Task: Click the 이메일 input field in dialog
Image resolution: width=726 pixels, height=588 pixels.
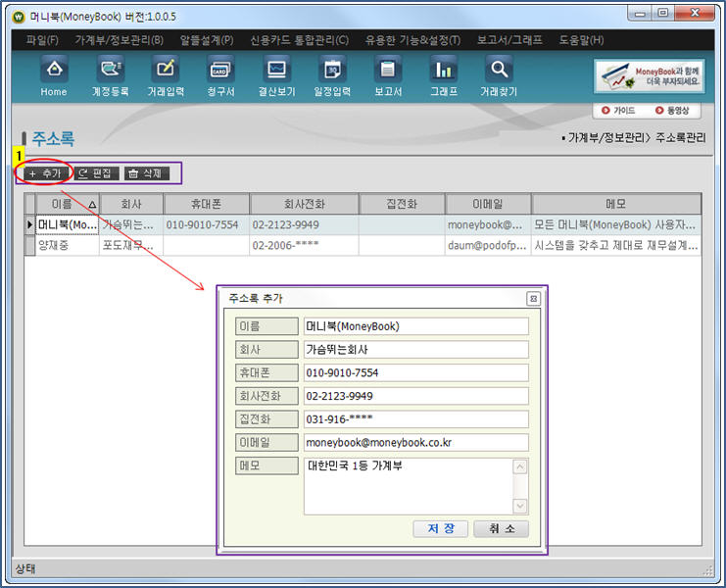Action: (415, 443)
